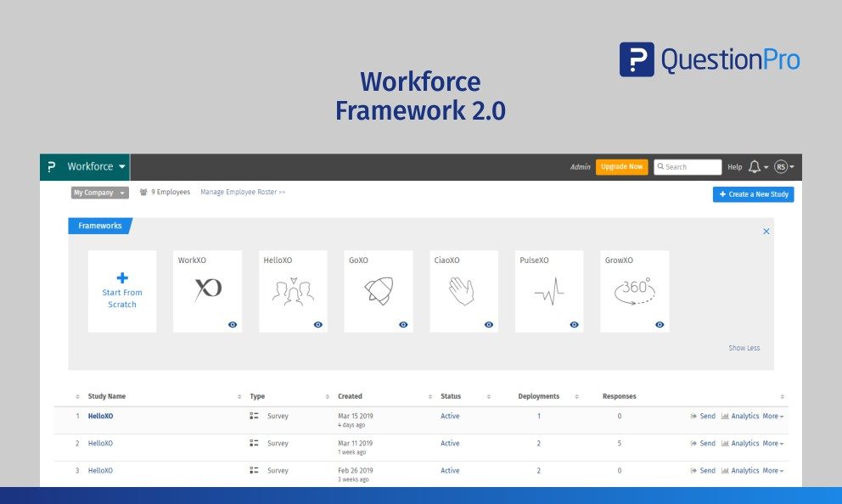Click the response count 5 in the table

pos(619,444)
